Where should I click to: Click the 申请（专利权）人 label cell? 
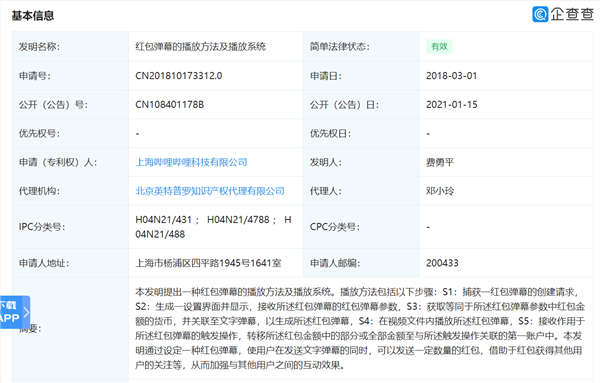70,162
